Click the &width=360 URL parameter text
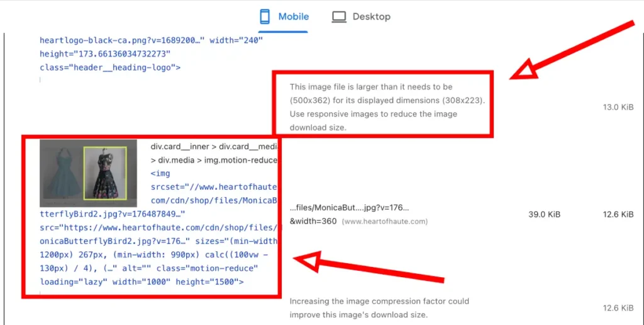 (x=313, y=222)
